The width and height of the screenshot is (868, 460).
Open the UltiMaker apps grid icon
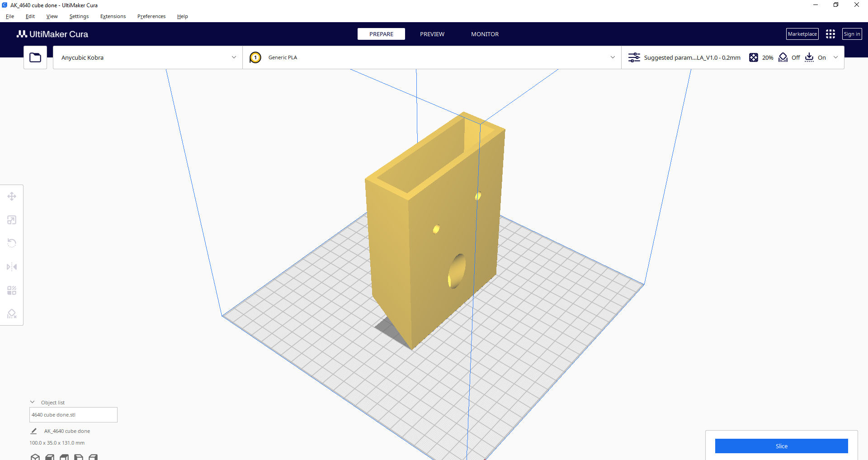pyautogui.click(x=830, y=34)
